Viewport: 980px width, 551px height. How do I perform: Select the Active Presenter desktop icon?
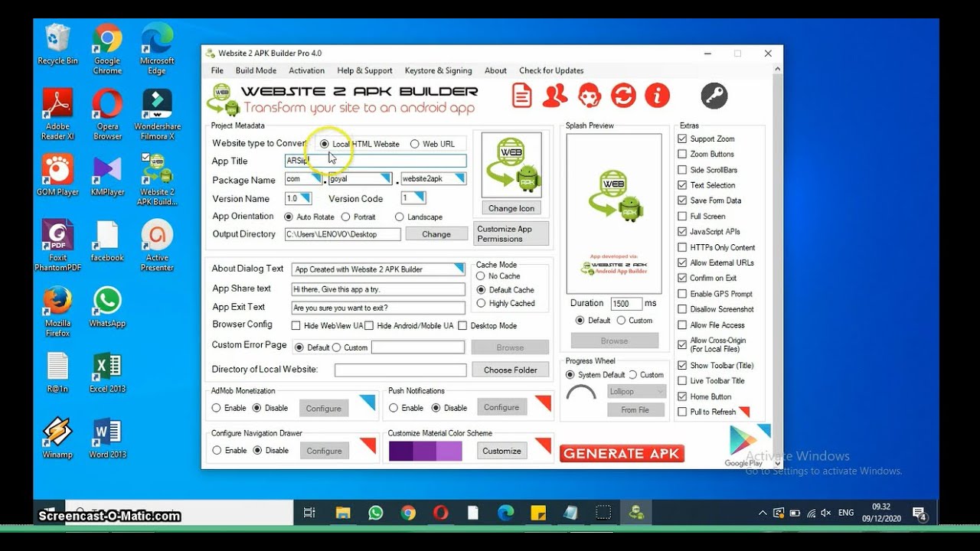click(157, 246)
